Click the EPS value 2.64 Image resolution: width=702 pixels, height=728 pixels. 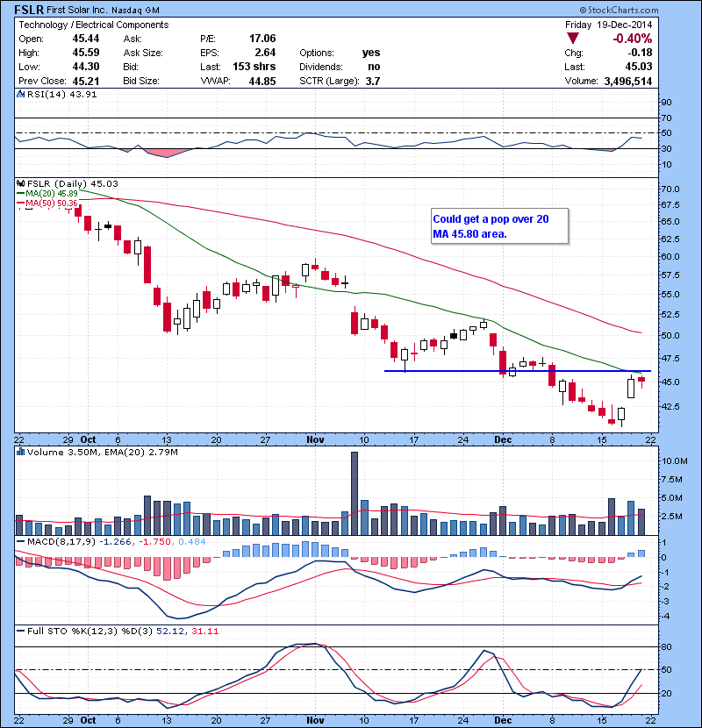265,53
